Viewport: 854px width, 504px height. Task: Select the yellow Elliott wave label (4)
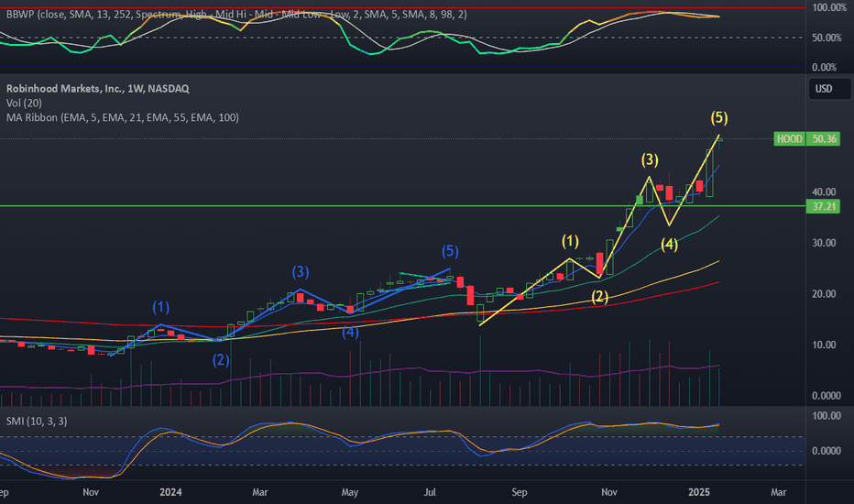tap(670, 244)
